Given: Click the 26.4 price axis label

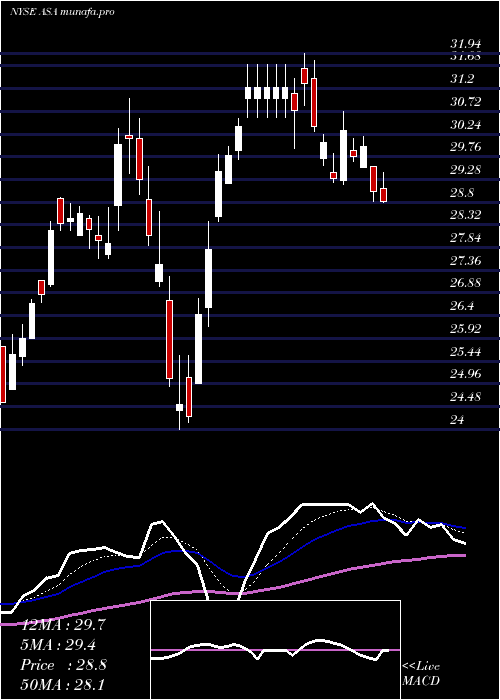Looking at the screenshot, I should (x=462, y=306).
